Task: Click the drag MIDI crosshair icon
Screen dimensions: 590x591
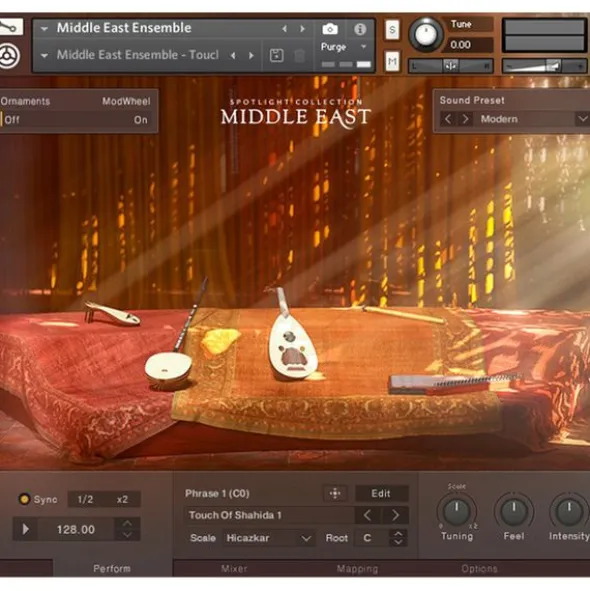Action: click(335, 493)
